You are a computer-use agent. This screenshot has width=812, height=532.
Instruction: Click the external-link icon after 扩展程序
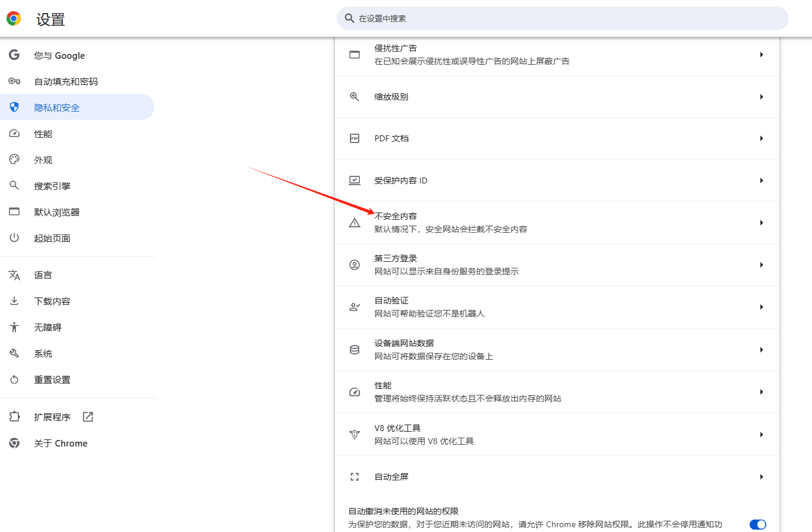pos(88,417)
